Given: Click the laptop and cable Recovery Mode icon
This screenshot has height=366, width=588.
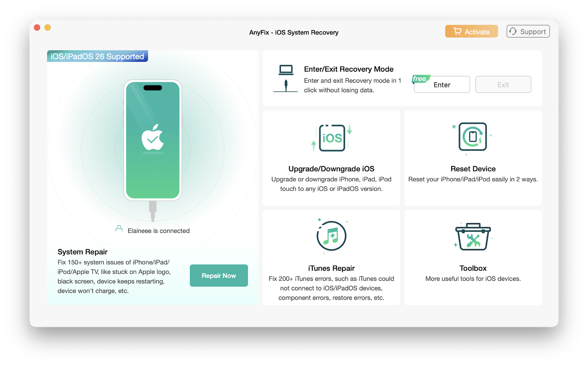Looking at the screenshot, I should coord(286,78).
